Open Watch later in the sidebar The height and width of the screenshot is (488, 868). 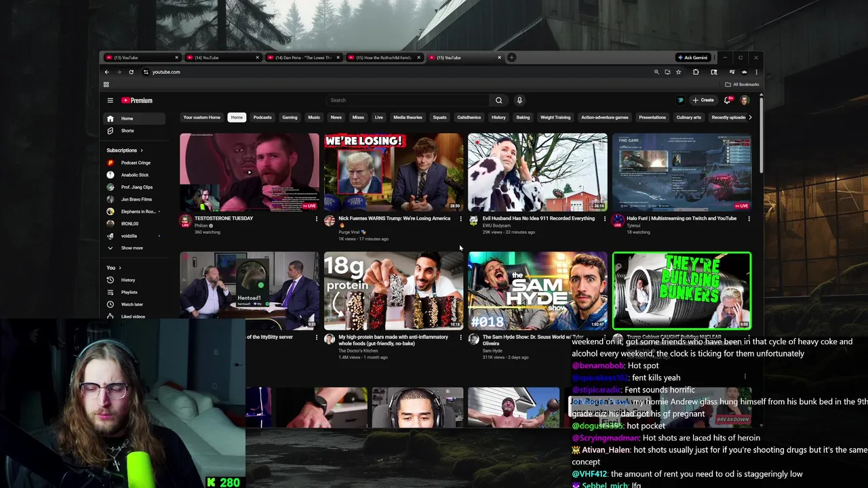[134, 304]
